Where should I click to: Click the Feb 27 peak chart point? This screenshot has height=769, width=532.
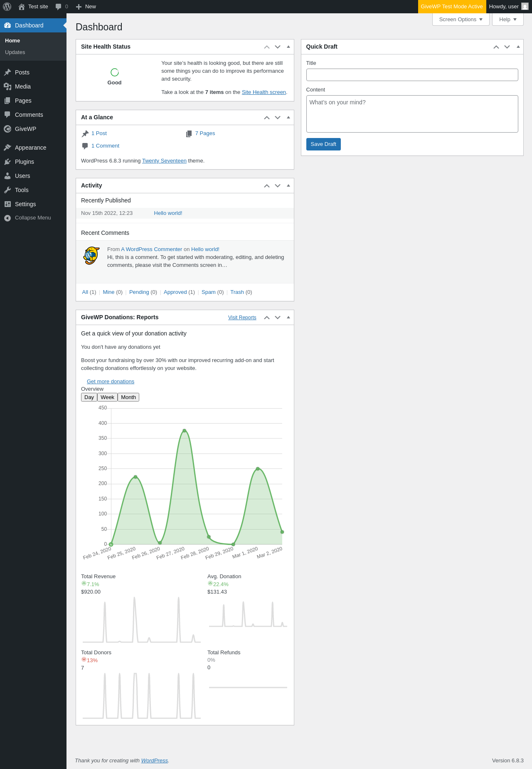184,431
